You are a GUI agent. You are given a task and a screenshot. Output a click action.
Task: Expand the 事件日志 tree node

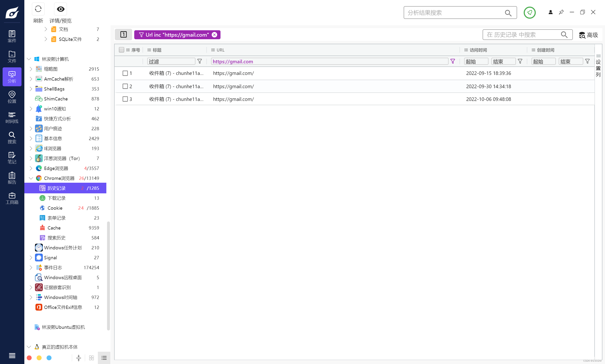31,268
